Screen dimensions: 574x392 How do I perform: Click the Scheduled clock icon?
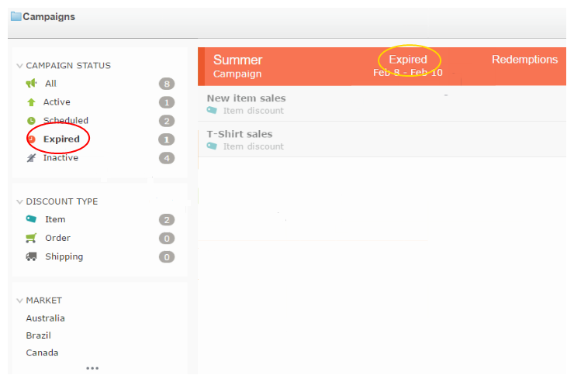pos(31,121)
